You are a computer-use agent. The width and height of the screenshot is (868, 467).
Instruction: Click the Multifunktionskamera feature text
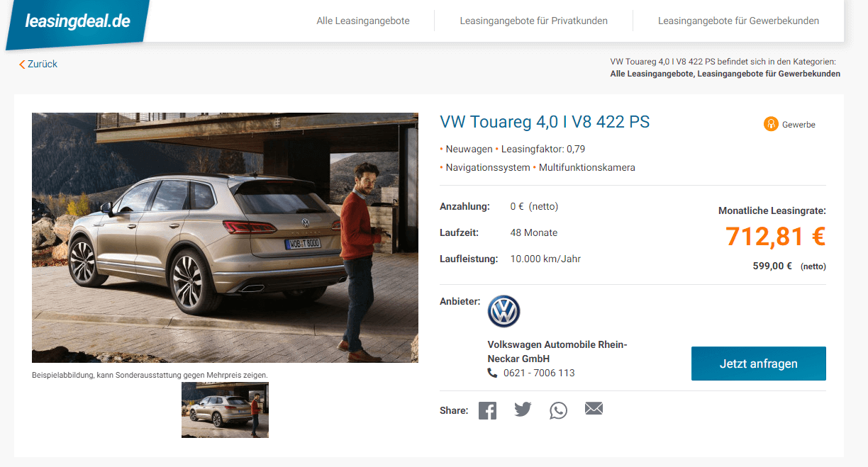click(x=587, y=167)
